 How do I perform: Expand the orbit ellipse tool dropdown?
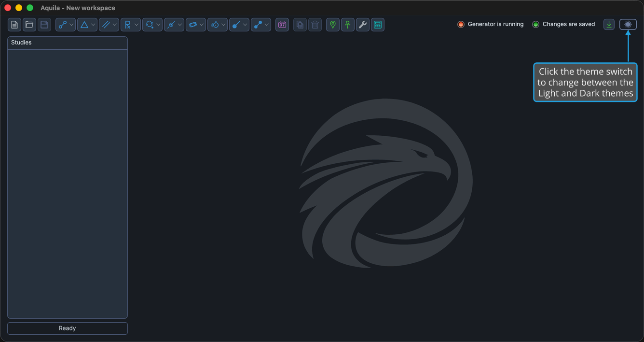(202, 25)
